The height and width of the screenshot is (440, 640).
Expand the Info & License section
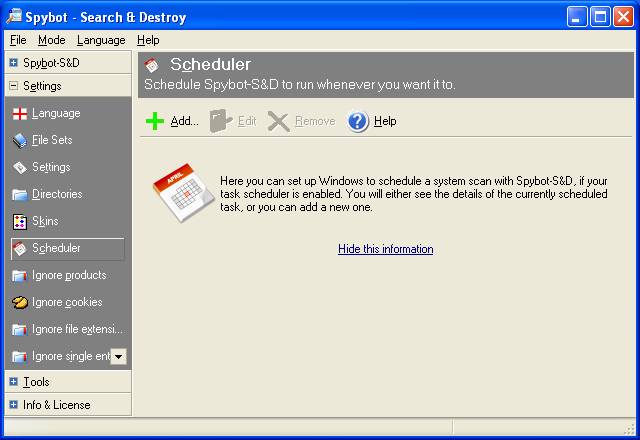(x=13, y=404)
